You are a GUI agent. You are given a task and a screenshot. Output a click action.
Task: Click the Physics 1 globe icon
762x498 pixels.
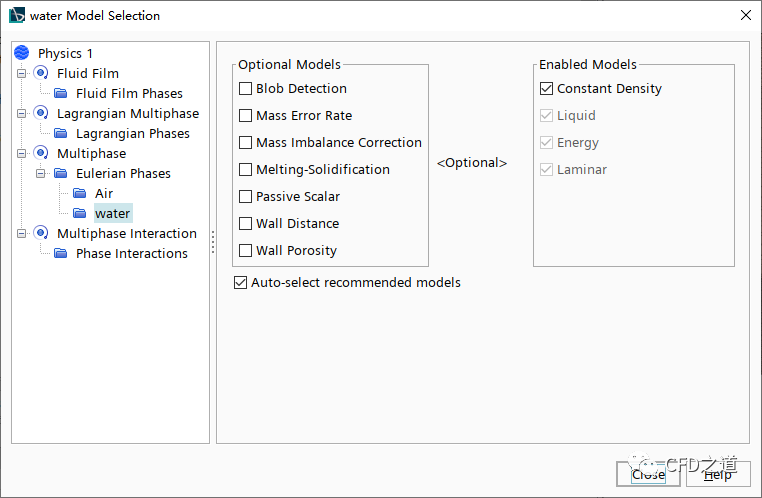coord(22,53)
